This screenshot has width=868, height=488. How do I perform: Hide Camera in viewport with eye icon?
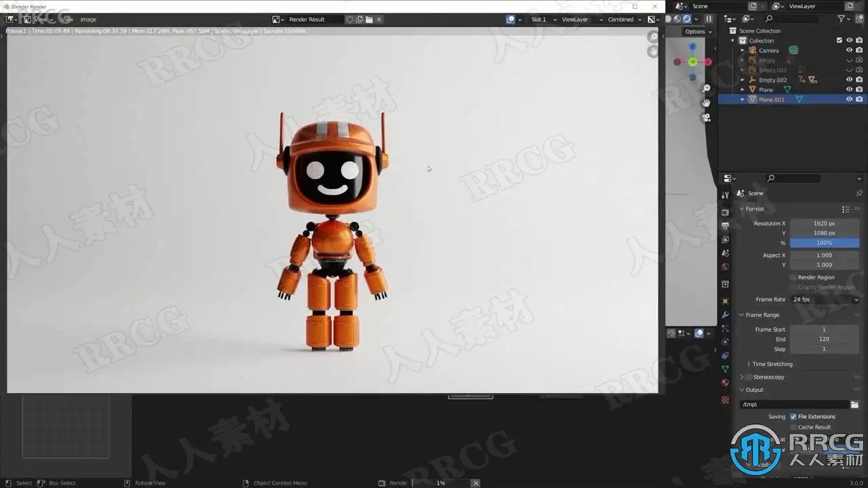point(849,50)
